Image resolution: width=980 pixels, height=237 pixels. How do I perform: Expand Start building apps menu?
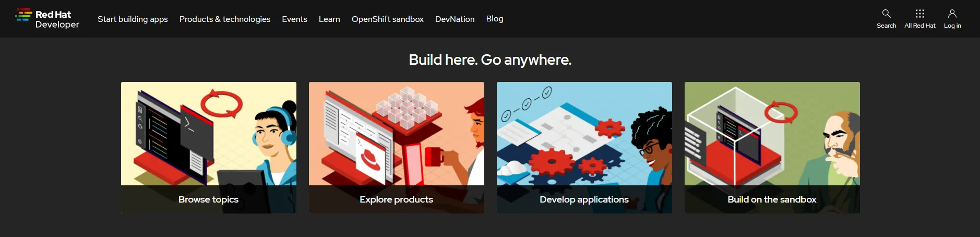pyautogui.click(x=133, y=19)
